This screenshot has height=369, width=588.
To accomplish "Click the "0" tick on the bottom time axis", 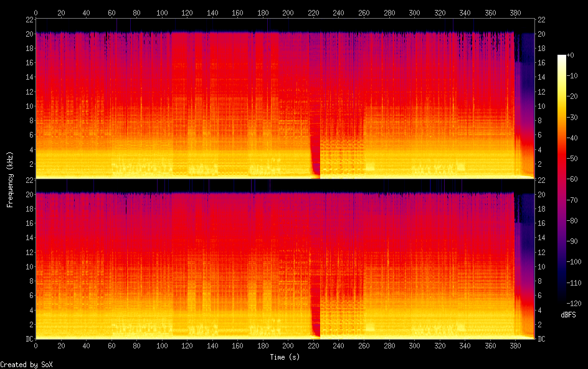I will click(x=36, y=345).
